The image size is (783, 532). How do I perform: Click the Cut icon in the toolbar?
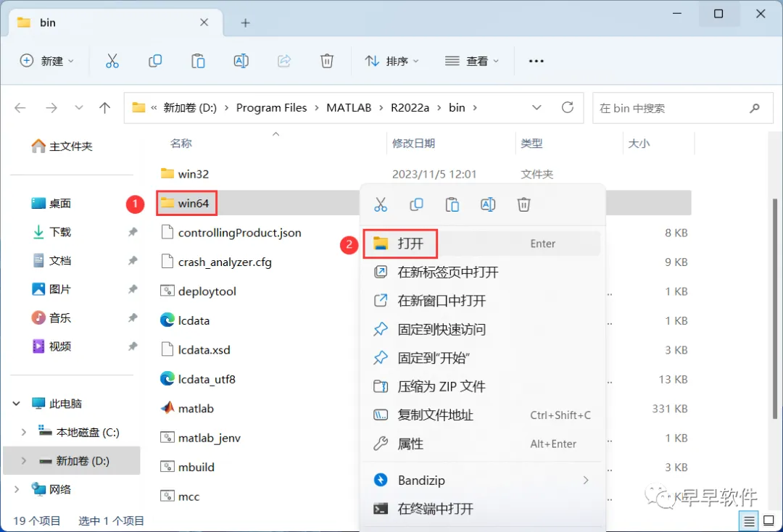point(112,61)
